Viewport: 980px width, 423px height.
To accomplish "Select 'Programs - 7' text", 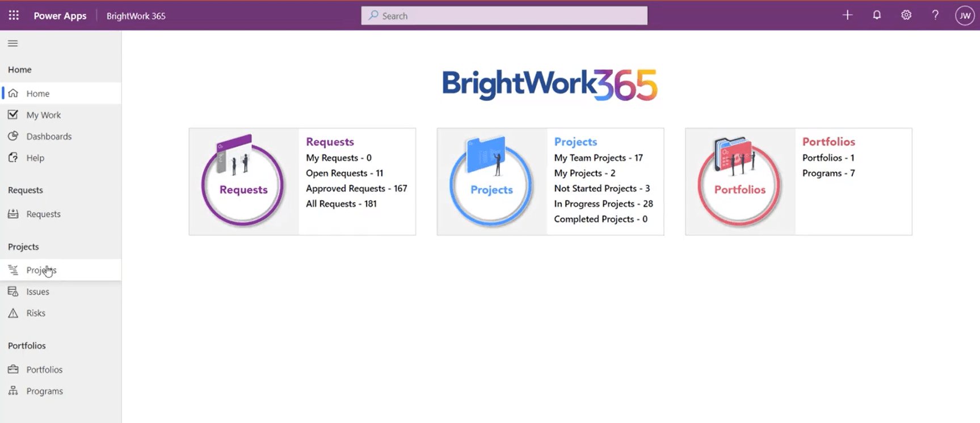I will point(828,173).
